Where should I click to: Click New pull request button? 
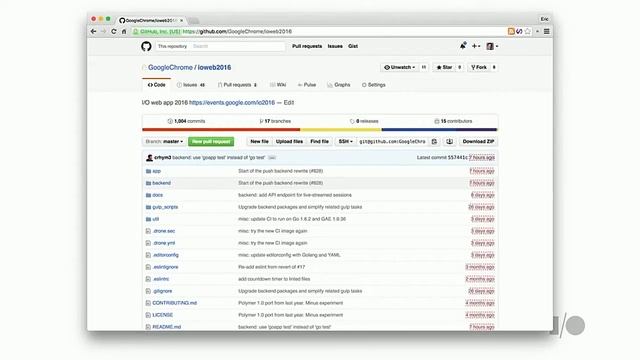[211, 142]
